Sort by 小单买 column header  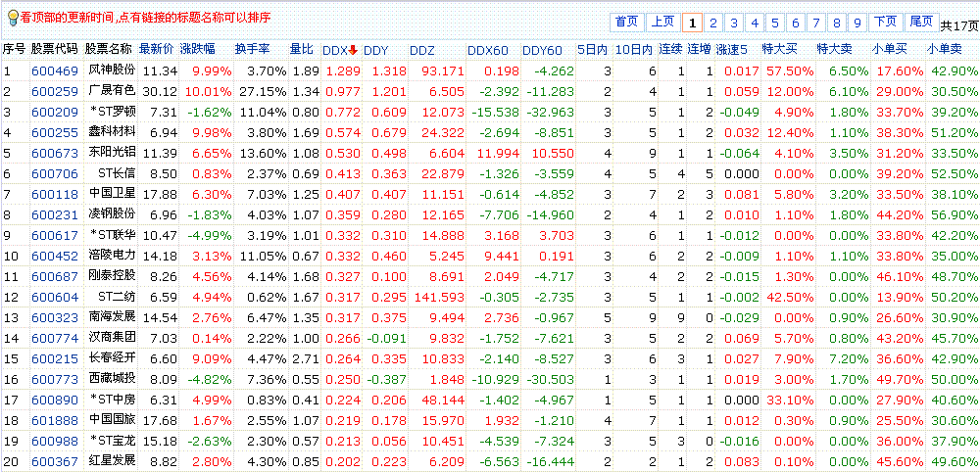(x=890, y=49)
